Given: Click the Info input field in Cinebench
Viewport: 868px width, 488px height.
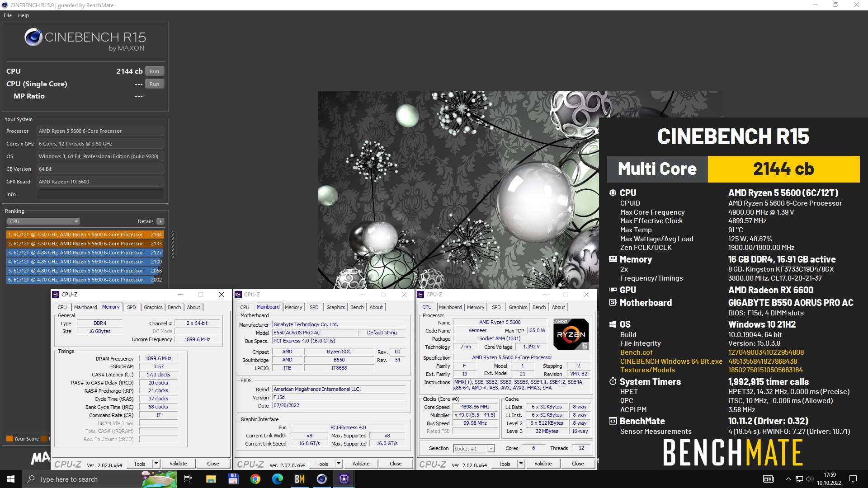Looking at the screenshot, I should click(100, 194).
